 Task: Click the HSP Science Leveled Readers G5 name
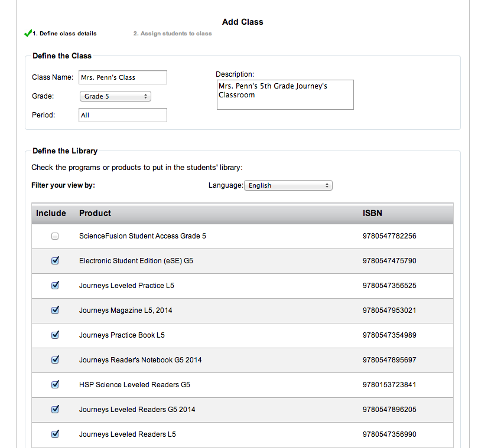[x=135, y=385]
